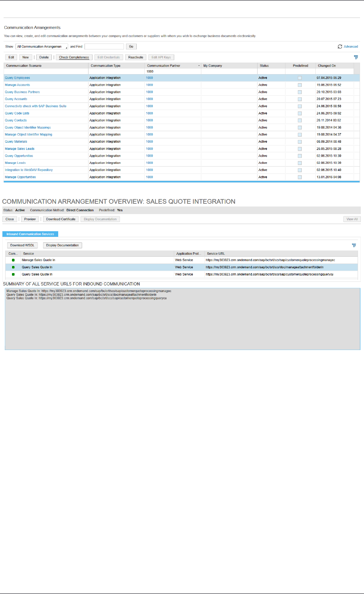Toggle Predefined checkbox for Query Accounts
Viewport: 364px width, 594px height.
coord(300,99)
